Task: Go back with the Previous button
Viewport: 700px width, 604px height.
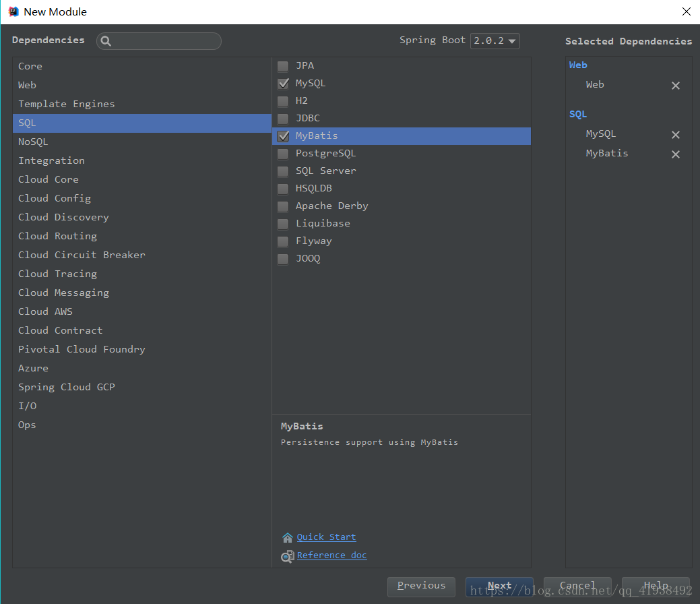Action: click(421, 586)
